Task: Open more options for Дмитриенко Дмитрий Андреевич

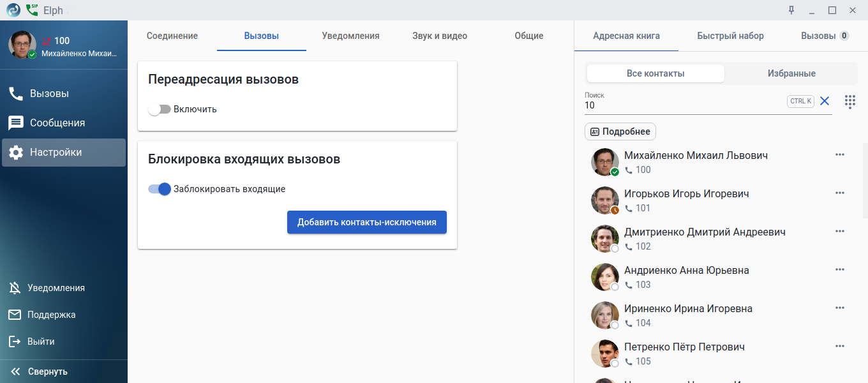Action: [840, 232]
